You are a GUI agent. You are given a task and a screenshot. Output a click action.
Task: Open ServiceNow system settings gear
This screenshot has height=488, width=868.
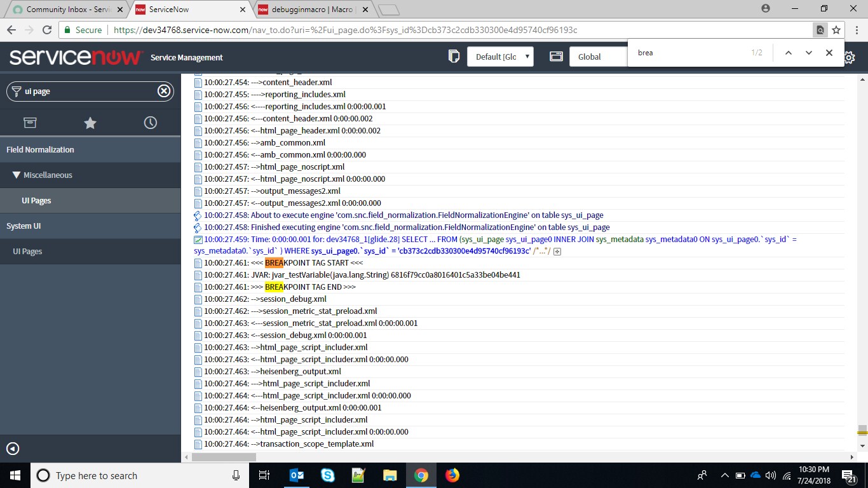850,57
